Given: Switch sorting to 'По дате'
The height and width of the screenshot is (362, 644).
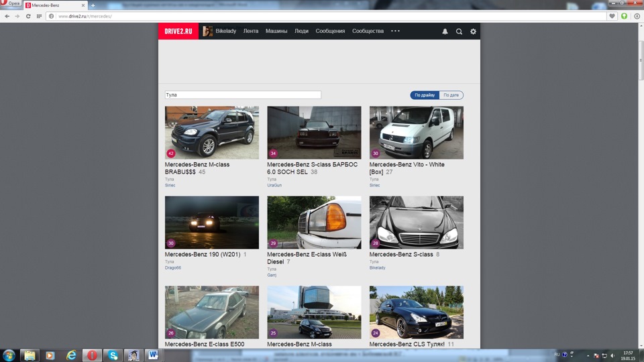Looking at the screenshot, I should (451, 95).
